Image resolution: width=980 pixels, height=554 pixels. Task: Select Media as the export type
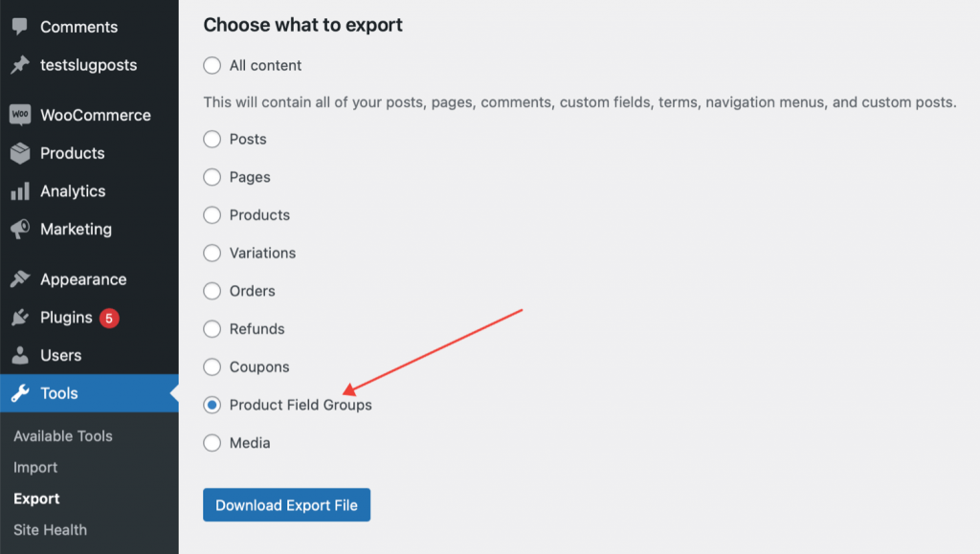pyautogui.click(x=212, y=443)
